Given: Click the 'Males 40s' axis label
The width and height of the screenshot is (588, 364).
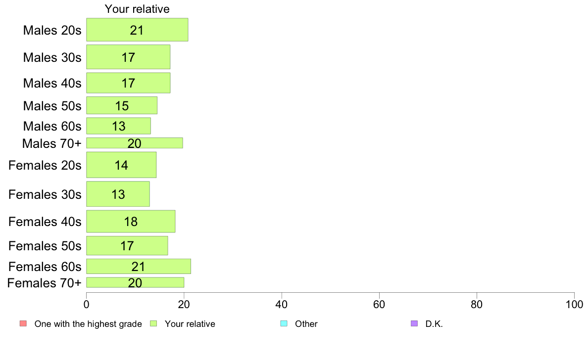Looking at the screenshot, I should click(52, 83).
